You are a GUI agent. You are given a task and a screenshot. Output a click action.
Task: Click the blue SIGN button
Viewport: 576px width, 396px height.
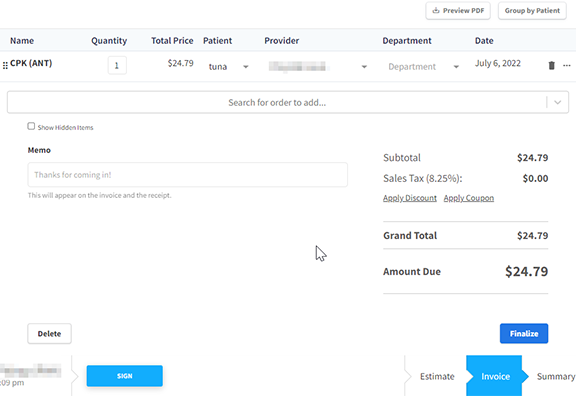click(x=125, y=376)
